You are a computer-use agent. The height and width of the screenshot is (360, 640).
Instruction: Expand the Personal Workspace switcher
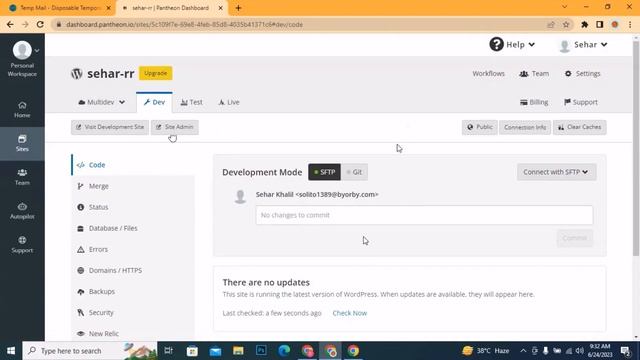(37, 51)
